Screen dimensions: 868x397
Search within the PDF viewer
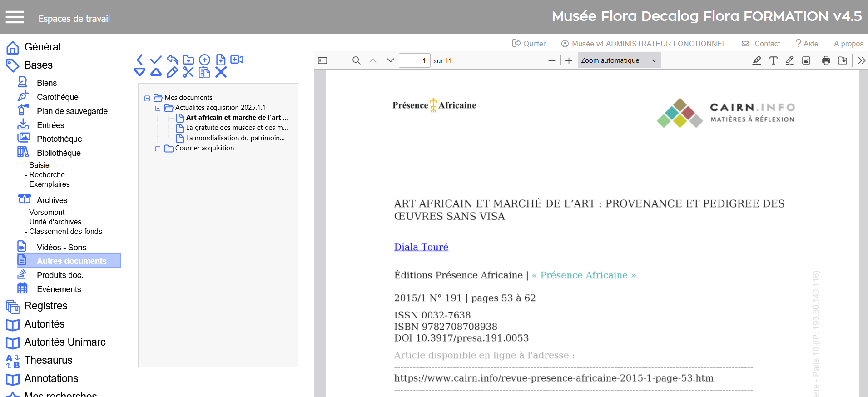coord(357,60)
